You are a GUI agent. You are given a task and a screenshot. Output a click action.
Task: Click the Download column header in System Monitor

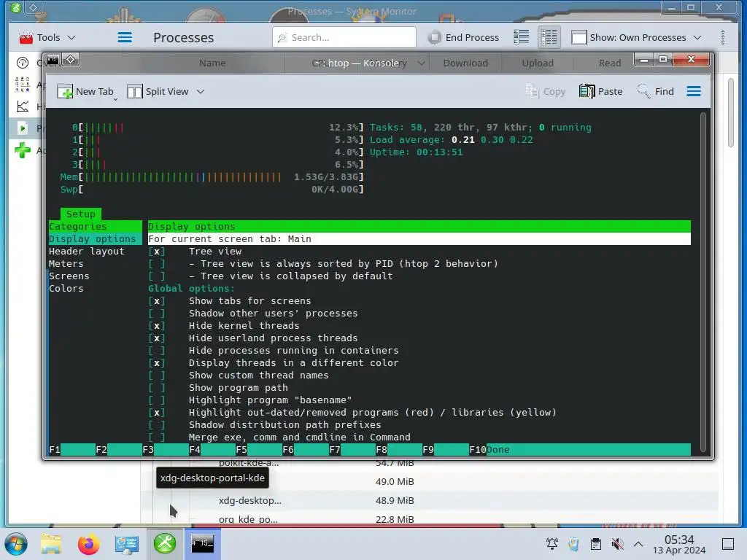pyautogui.click(x=465, y=63)
